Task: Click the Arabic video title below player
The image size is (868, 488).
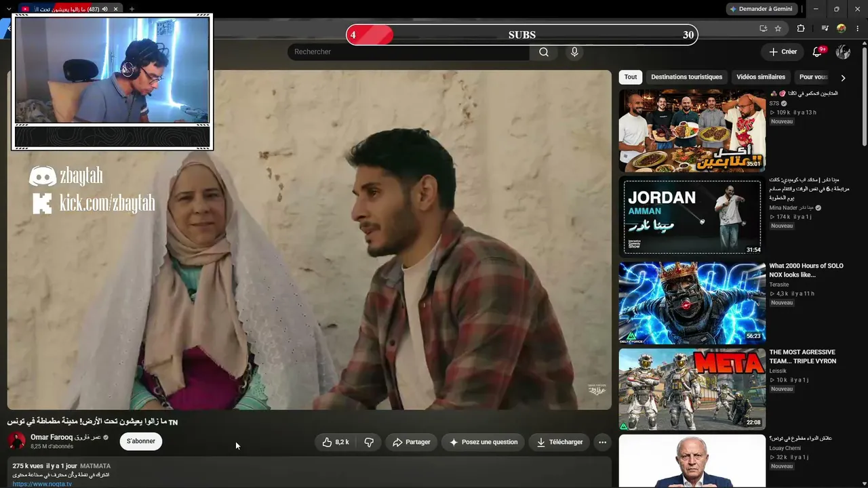Action: (x=92, y=422)
